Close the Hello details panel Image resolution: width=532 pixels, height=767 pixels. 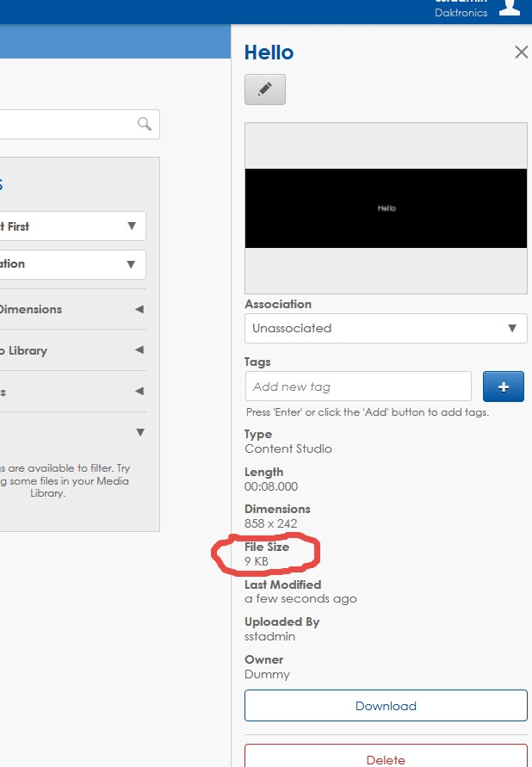tap(521, 53)
